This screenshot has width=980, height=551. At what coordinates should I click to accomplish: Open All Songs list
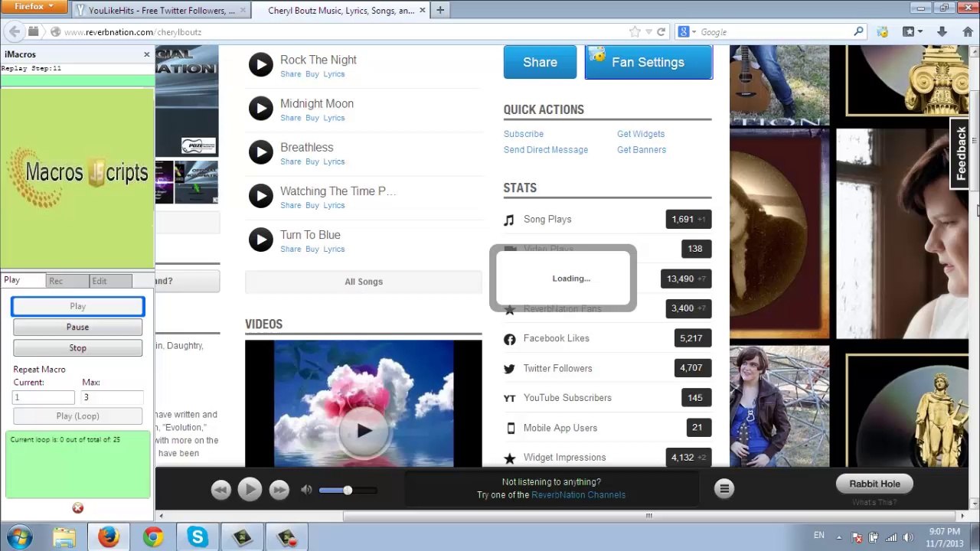364,282
